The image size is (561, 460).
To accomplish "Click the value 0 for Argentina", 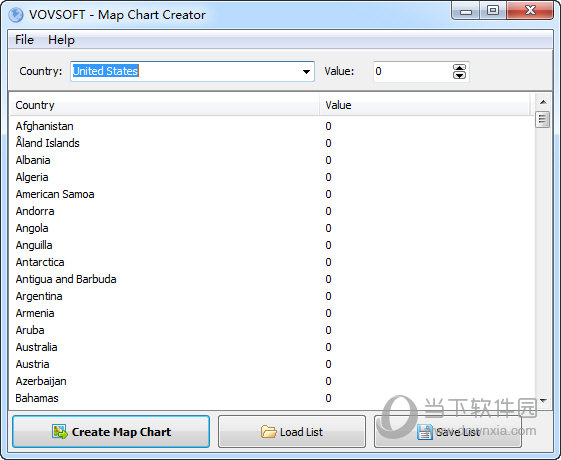I will pos(328,296).
